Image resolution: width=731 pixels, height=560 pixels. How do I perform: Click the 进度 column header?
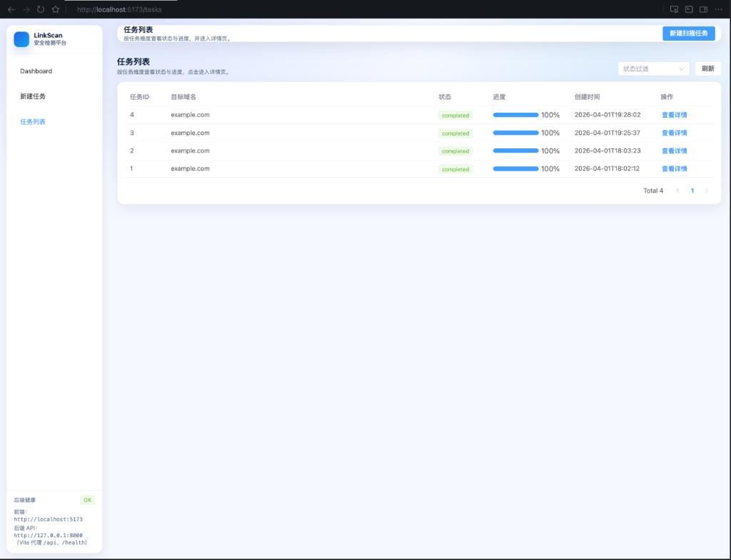pyautogui.click(x=499, y=97)
